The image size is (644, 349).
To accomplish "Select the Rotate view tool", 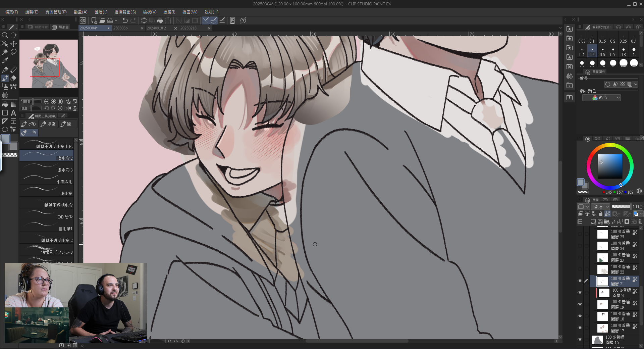I will [x=13, y=35].
